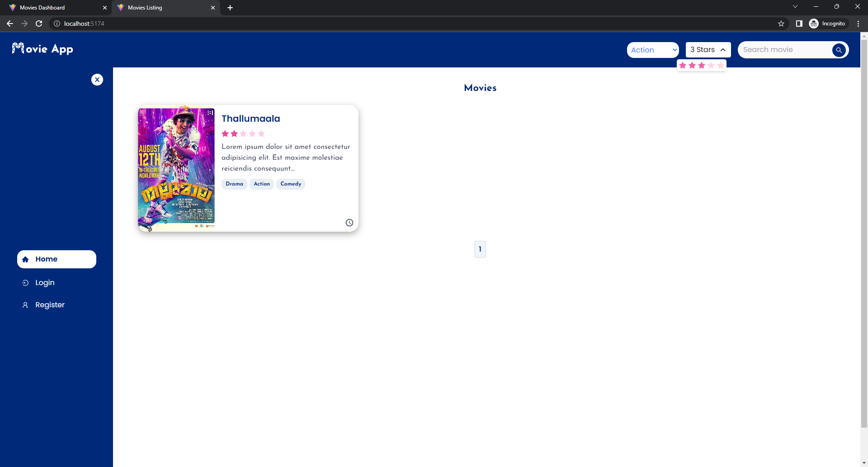Set rating to five stars on popup

[720, 65]
